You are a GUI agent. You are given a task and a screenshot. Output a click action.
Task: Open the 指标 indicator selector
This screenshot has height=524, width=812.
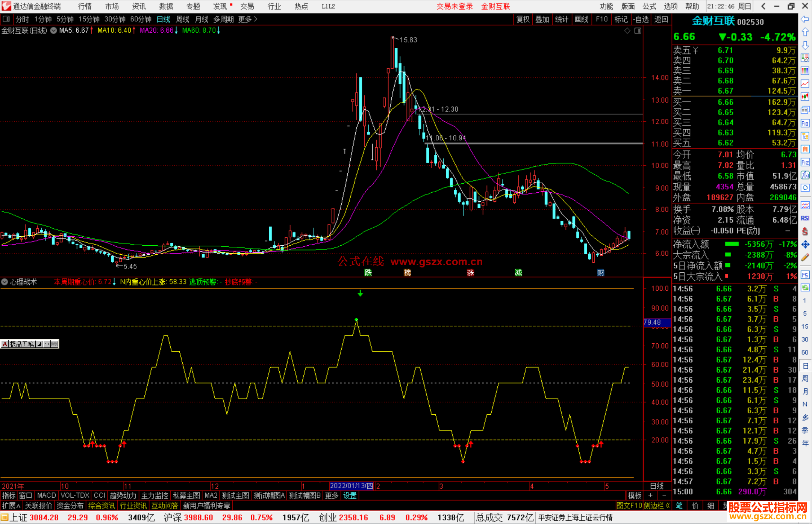click(x=9, y=495)
